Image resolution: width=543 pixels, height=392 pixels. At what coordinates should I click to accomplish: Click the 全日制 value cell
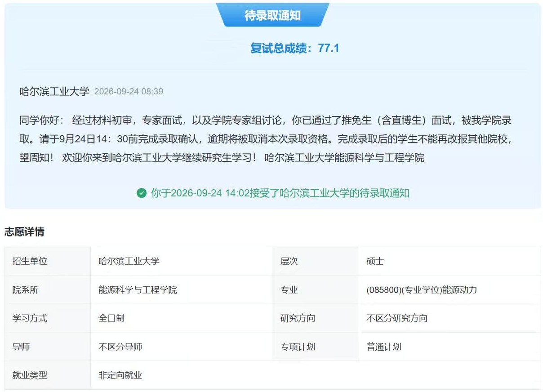click(182, 318)
